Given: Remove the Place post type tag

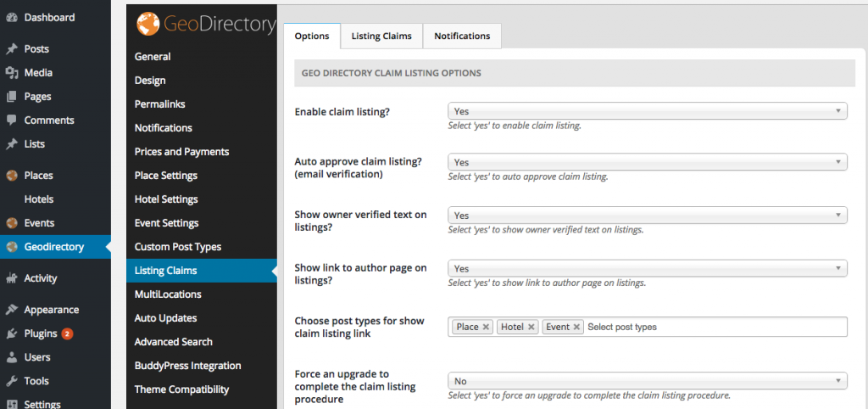Looking at the screenshot, I should [x=486, y=327].
